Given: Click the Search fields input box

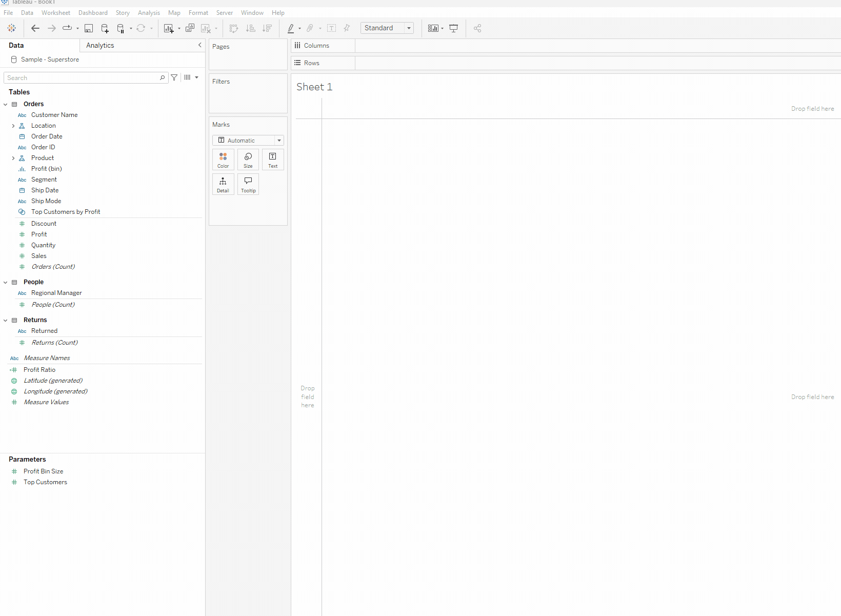Looking at the screenshot, I should [82, 78].
